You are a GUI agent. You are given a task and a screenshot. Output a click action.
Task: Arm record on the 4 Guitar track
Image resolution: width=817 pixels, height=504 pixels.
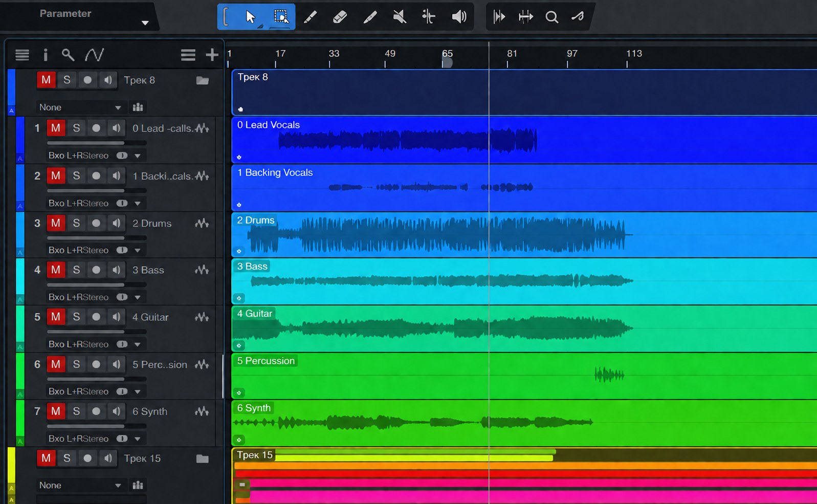pos(96,317)
